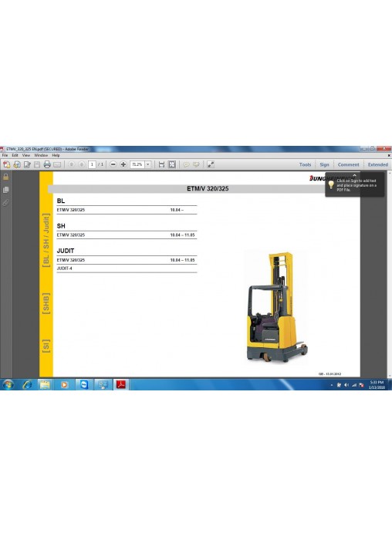Open the Tools pane
The height and width of the screenshot is (537, 392).
point(305,165)
